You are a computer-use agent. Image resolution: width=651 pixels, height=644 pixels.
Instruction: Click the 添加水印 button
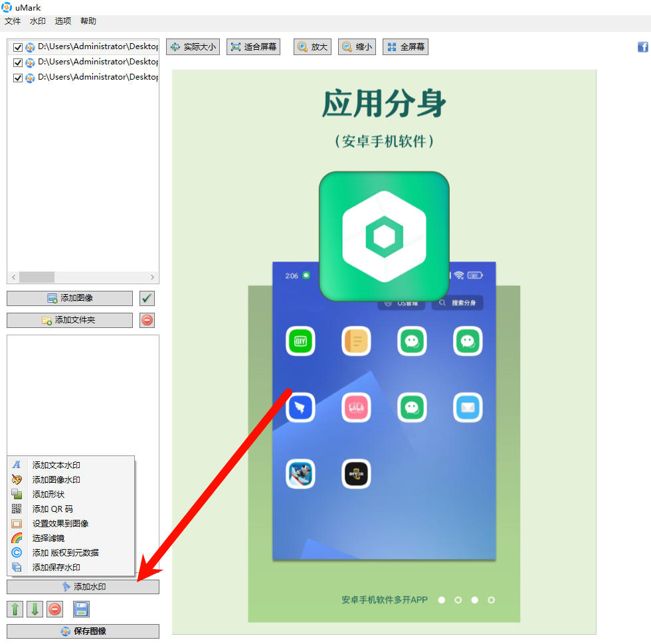coord(83,587)
